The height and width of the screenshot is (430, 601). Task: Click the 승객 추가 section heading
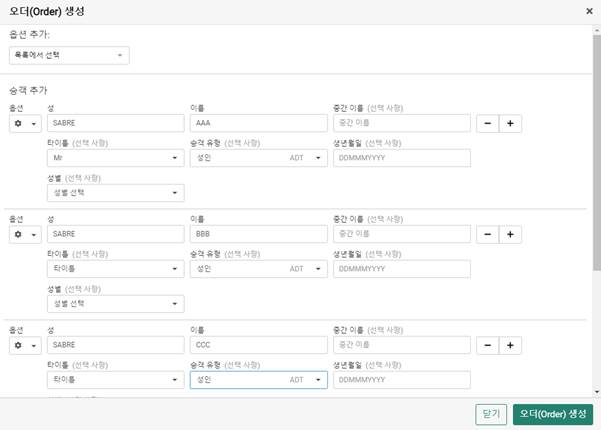(x=28, y=90)
